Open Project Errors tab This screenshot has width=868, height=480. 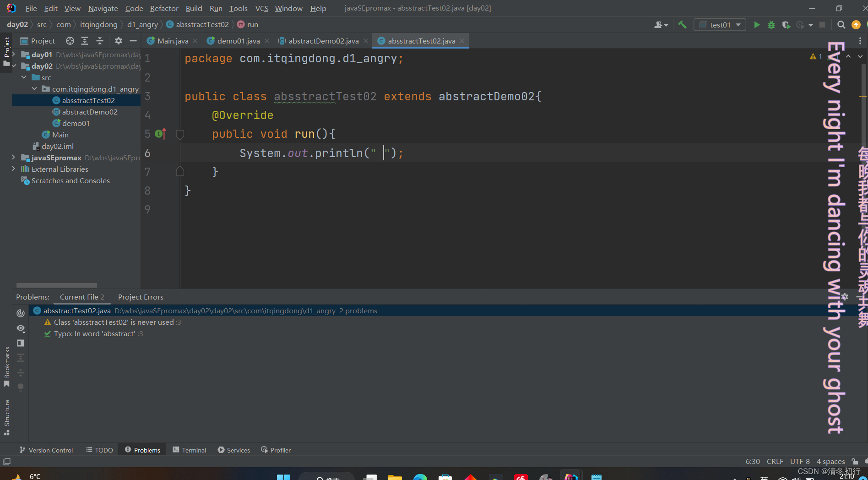pos(141,297)
